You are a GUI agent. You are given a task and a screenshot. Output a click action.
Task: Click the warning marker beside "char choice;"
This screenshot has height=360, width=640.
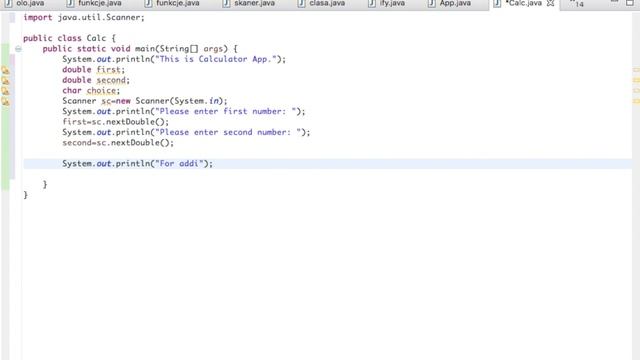click(5, 91)
